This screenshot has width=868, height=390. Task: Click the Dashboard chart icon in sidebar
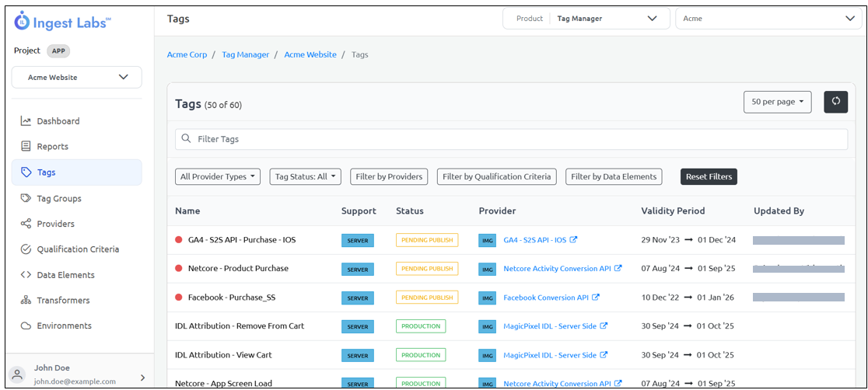[x=26, y=121]
